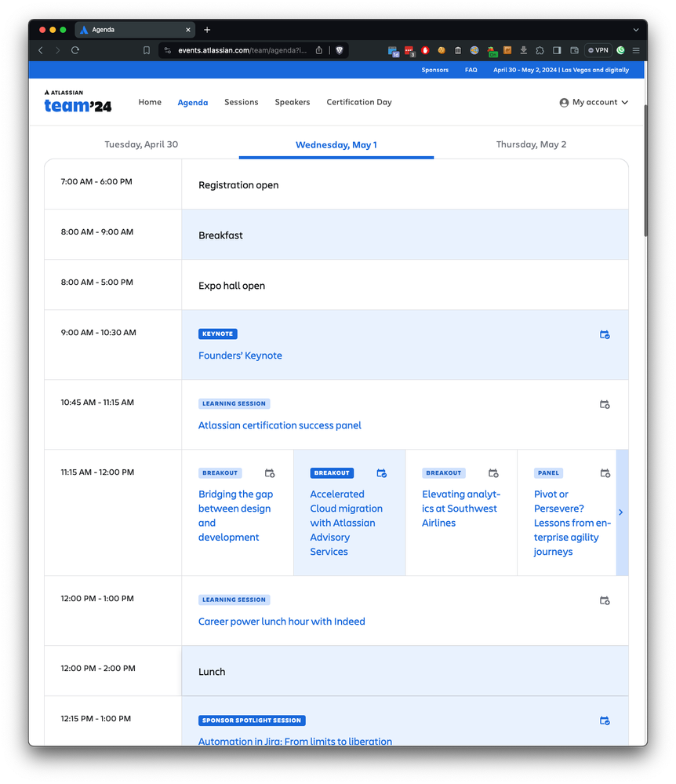Open site settings icon in address bar
The width and height of the screenshot is (676, 784).
[168, 50]
